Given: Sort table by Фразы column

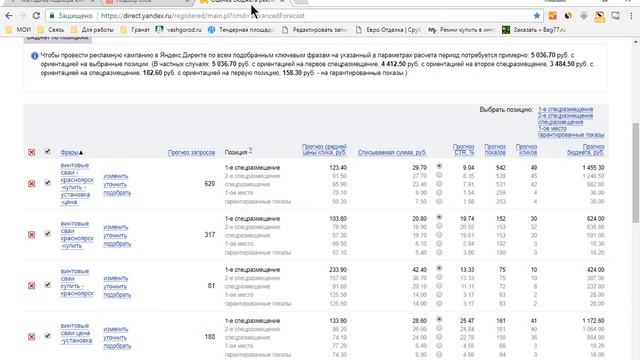Looking at the screenshot, I should point(69,153).
